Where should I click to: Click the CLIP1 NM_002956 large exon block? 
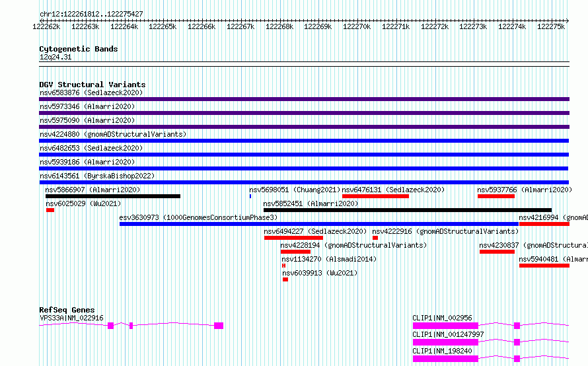click(x=445, y=326)
